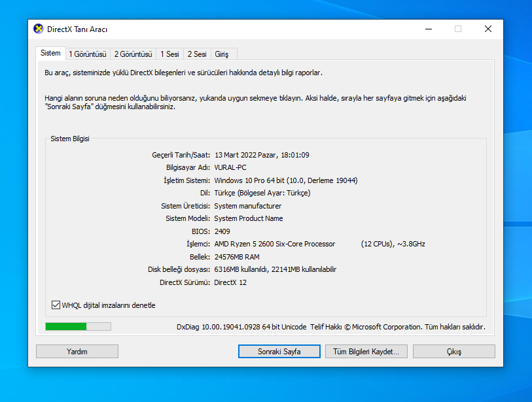Image resolution: width=532 pixels, height=402 pixels.
Task: Select computer name VURAL-PC
Action: tap(230, 167)
